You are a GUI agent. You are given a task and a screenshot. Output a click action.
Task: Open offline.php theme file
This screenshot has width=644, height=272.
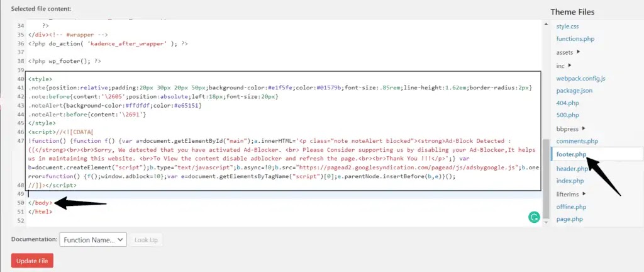click(571, 207)
